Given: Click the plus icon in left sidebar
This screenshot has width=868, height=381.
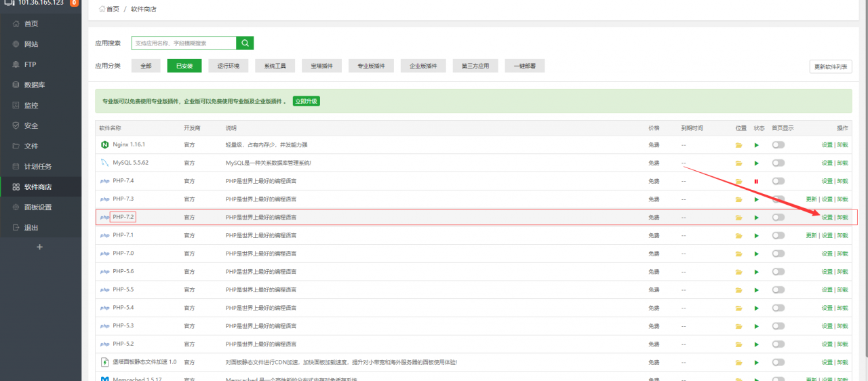Looking at the screenshot, I should point(39,247).
